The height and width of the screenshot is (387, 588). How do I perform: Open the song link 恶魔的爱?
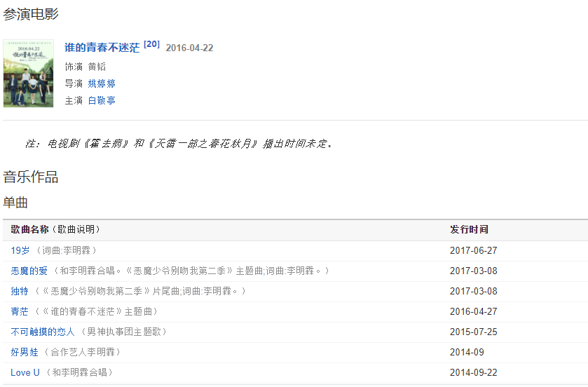point(29,271)
